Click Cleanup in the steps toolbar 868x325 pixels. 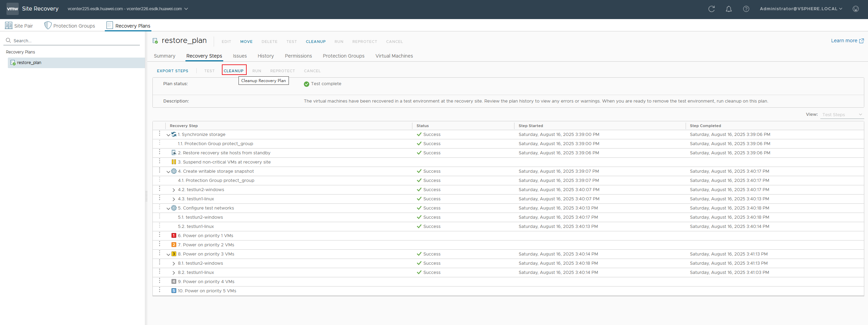pos(234,71)
